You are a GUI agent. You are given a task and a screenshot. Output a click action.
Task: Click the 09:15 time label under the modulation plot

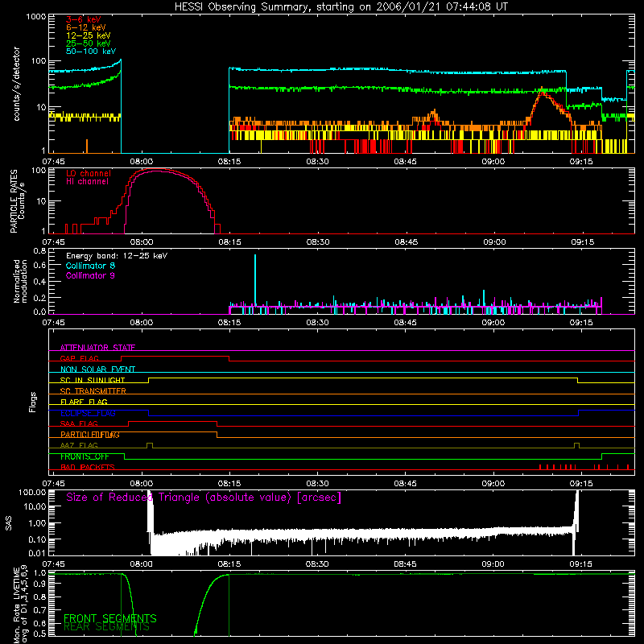581,323
